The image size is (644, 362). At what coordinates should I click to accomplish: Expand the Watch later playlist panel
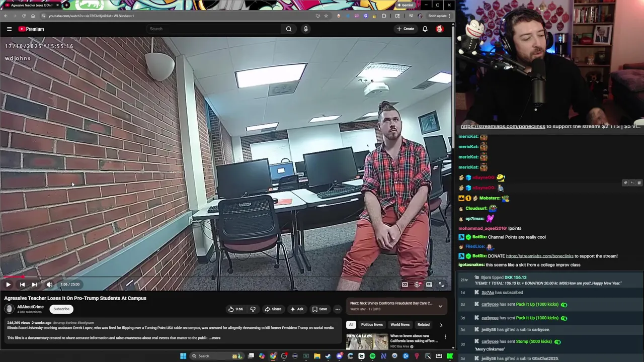[x=440, y=306]
